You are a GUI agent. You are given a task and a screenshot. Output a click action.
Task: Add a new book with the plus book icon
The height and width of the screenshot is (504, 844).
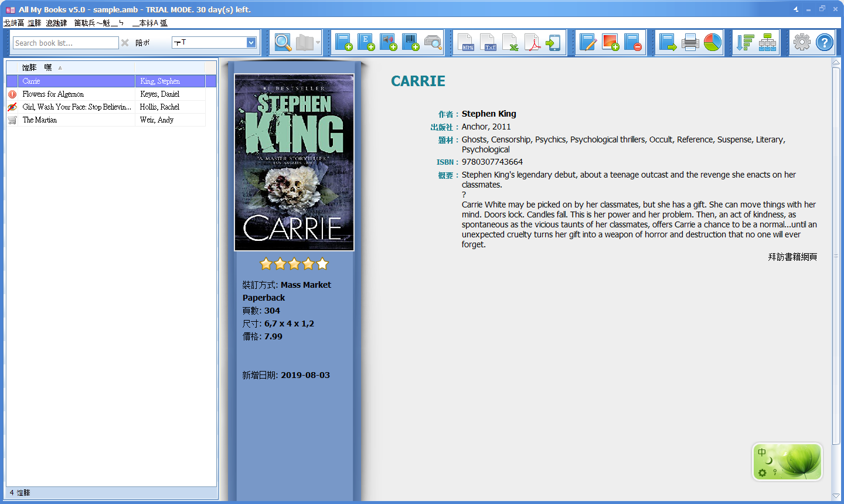pos(344,42)
